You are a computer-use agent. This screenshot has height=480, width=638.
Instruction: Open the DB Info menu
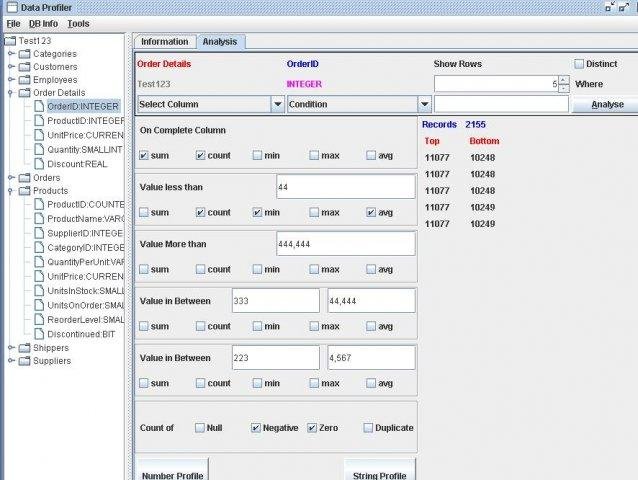(44, 24)
